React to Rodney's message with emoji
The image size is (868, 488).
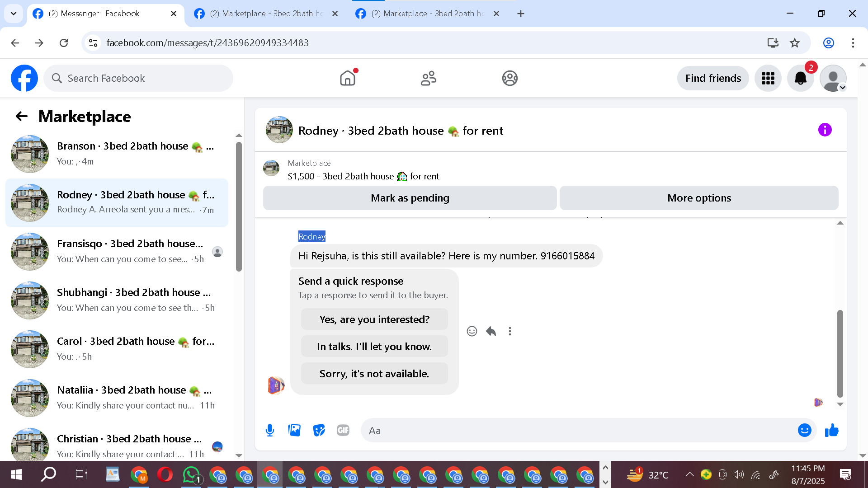point(472,331)
